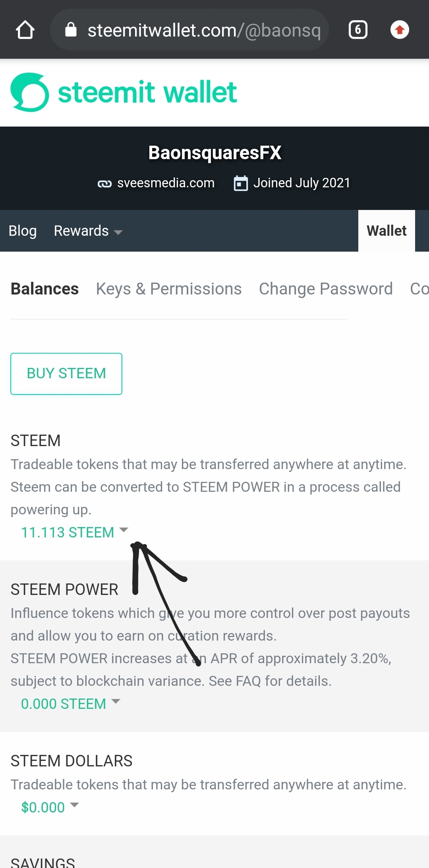This screenshot has height=868, width=429.
Task: Expand the Rewards dropdown menu
Action: point(88,231)
